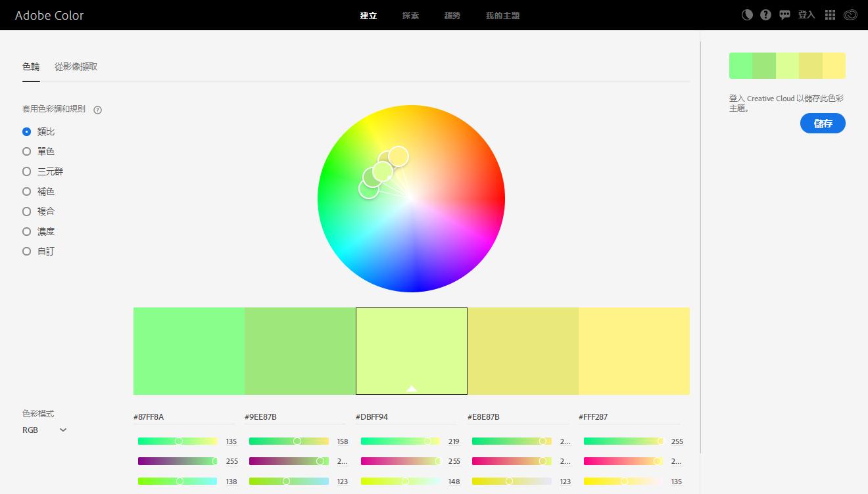
Task: Click the 登入 link
Action: click(806, 15)
